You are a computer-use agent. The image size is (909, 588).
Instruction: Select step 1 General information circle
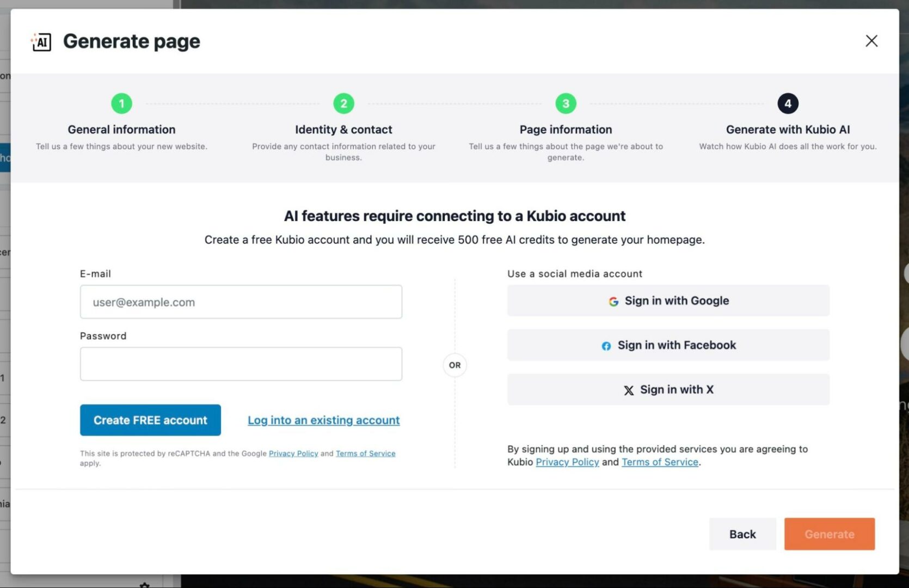tap(121, 103)
